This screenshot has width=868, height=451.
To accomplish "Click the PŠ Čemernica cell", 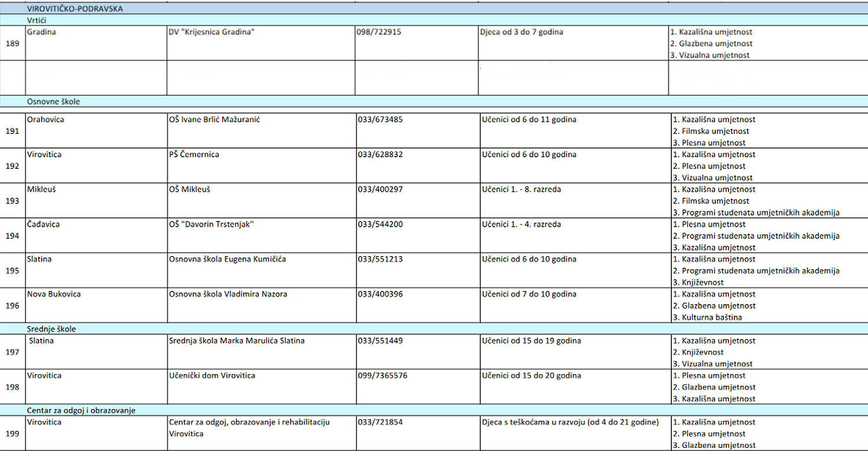I will click(x=261, y=166).
